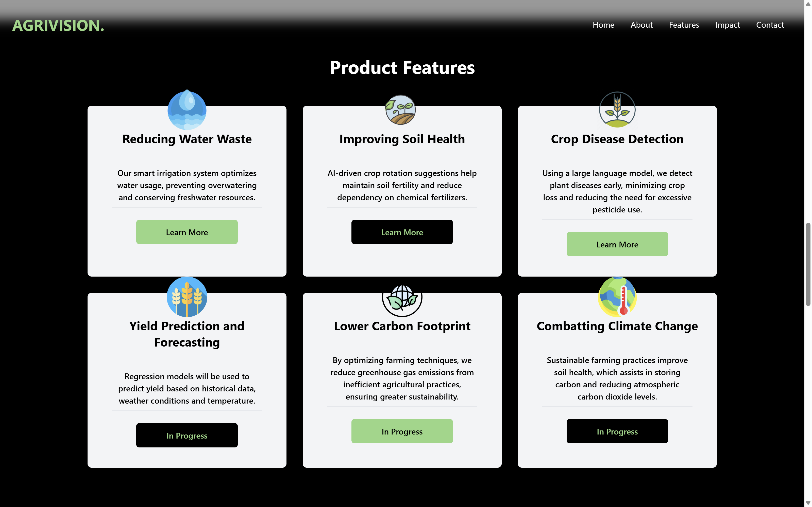Click Learn More under Crop Disease Detection
Image resolution: width=812 pixels, height=507 pixels.
617,244
